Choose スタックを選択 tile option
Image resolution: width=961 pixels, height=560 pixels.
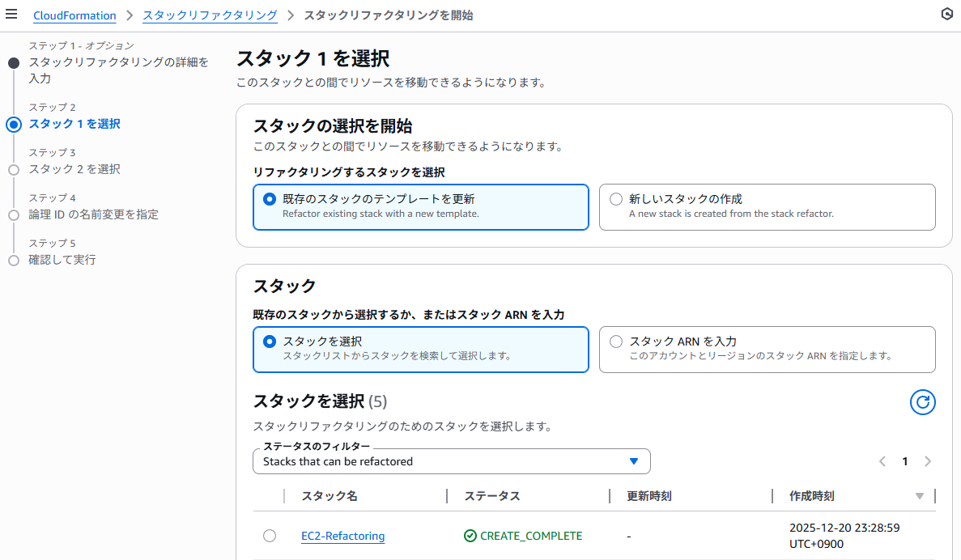(x=421, y=350)
